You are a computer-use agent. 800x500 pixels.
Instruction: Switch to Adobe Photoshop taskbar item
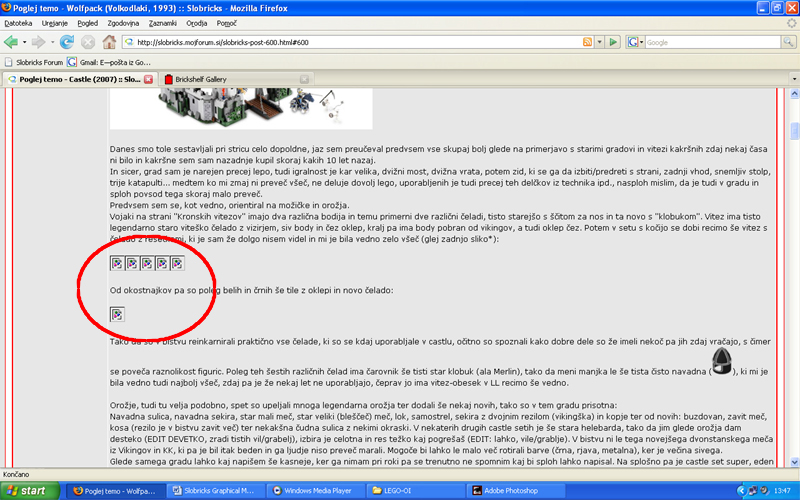point(515,491)
